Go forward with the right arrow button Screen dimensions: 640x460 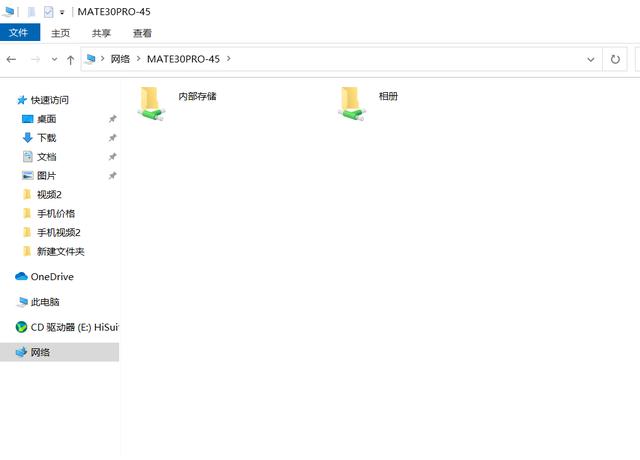coord(36,60)
